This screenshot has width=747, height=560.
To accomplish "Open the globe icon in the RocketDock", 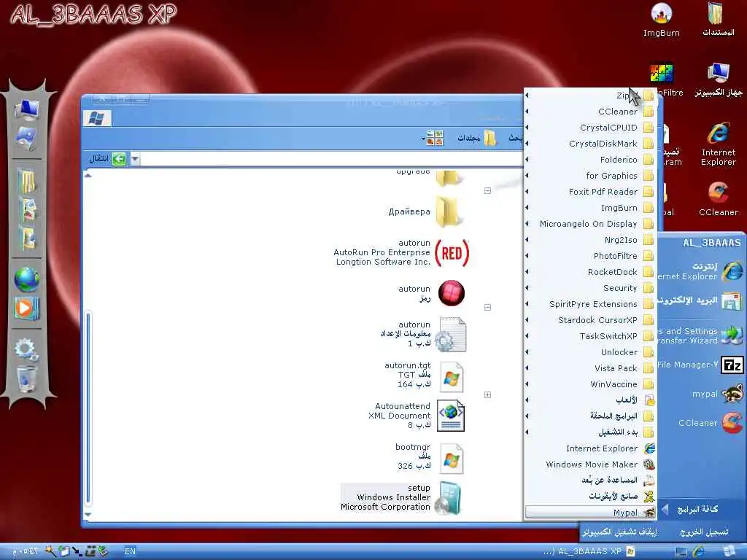I will pyautogui.click(x=27, y=279).
